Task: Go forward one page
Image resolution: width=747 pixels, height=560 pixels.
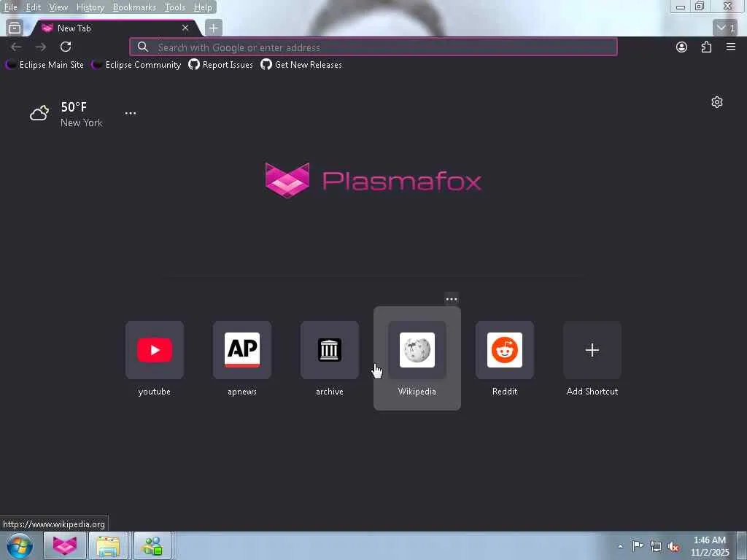Action: coord(41,47)
